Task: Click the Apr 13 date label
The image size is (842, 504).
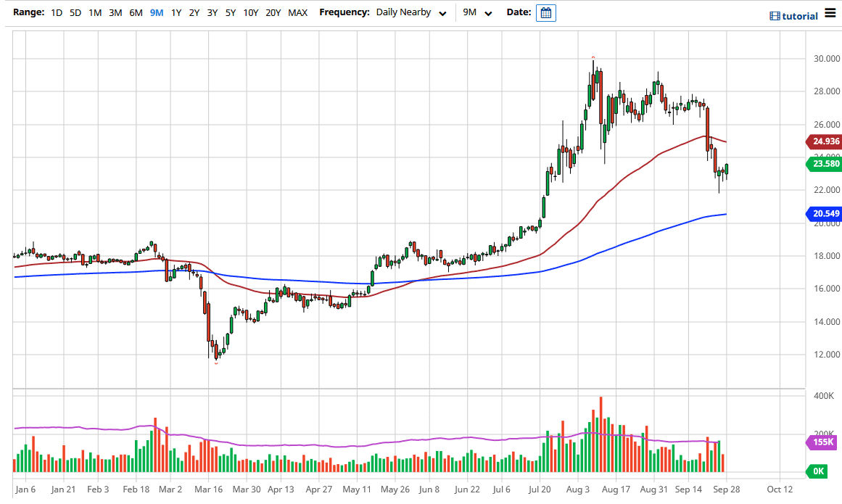Action: pyautogui.click(x=281, y=489)
